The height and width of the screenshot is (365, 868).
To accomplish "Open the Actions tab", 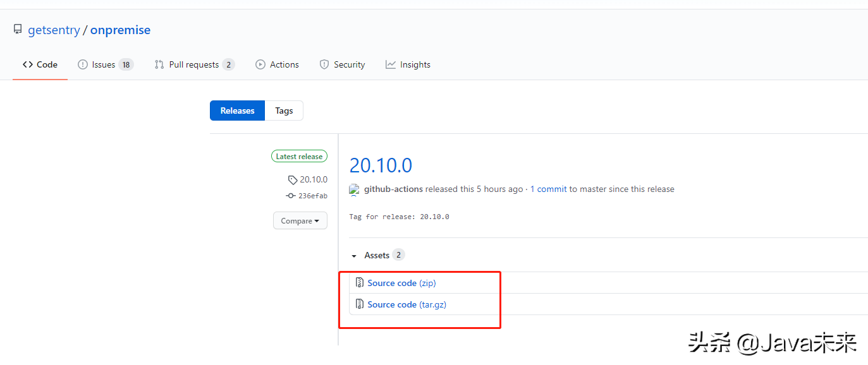I will pyautogui.click(x=277, y=64).
